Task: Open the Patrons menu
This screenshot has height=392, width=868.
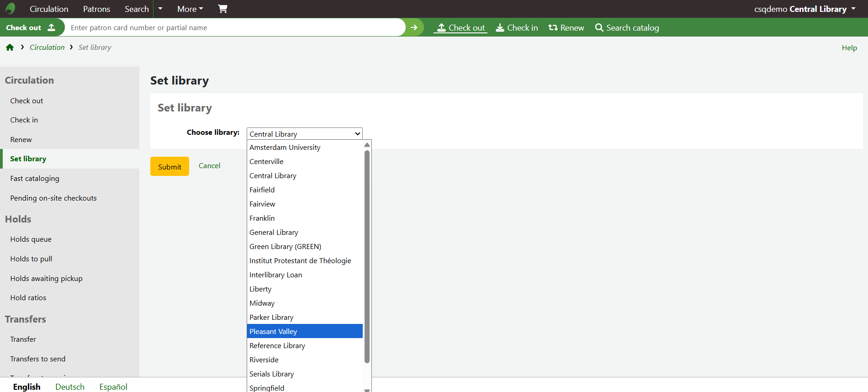Action: click(x=96, y=9)
